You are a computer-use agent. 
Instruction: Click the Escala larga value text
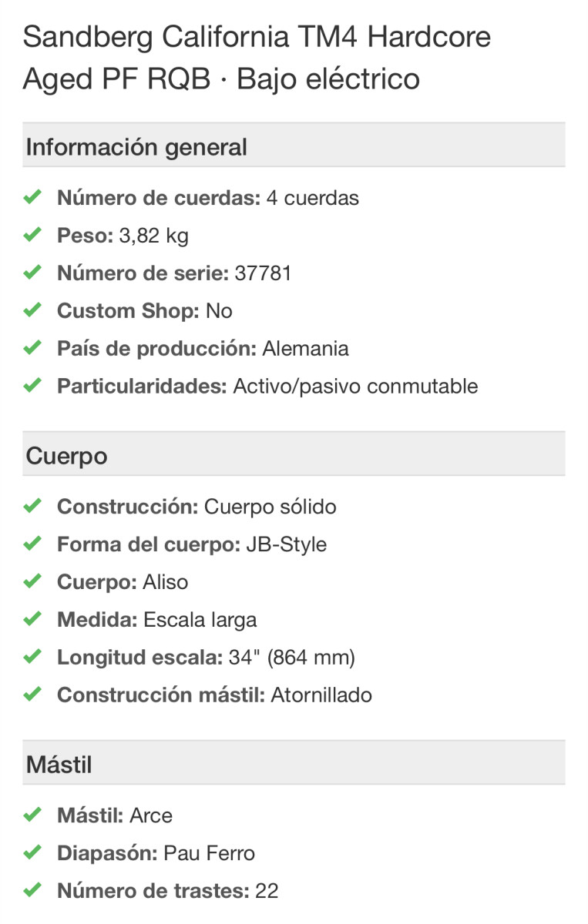point(200,620)
